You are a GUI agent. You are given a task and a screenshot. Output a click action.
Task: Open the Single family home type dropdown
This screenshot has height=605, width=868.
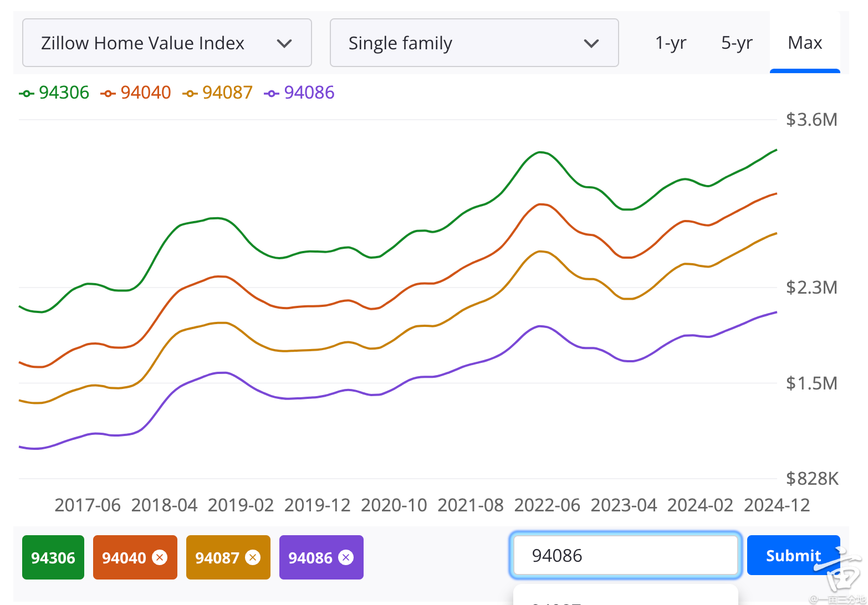coord(474,43)
